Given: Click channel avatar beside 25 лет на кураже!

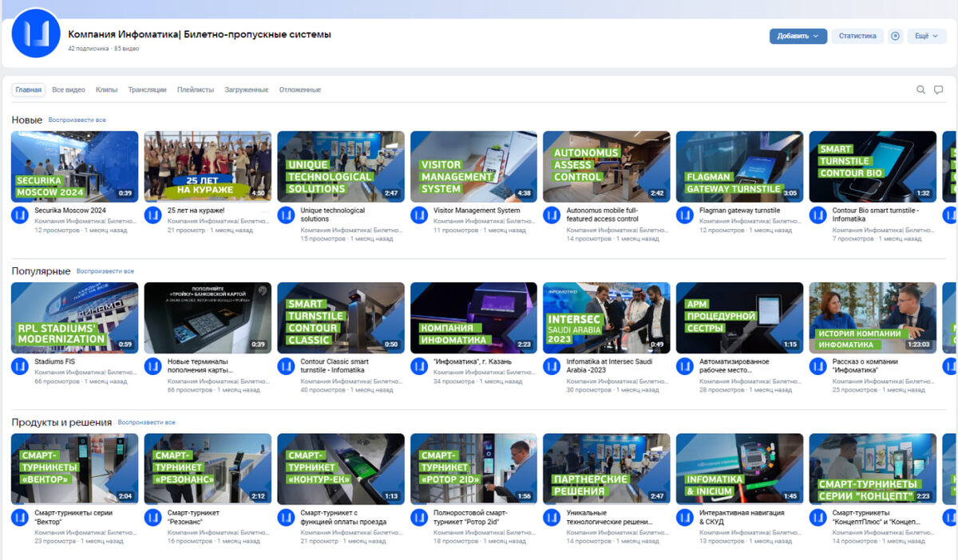Looking at the screenshot, I should [152, 215].
